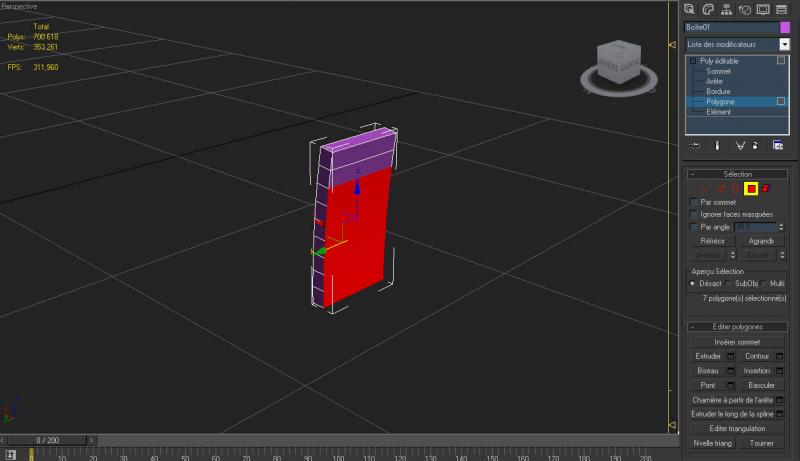
Task: Open the Display command panel tab
Action: pyautogui.click(x=760, y=9)
